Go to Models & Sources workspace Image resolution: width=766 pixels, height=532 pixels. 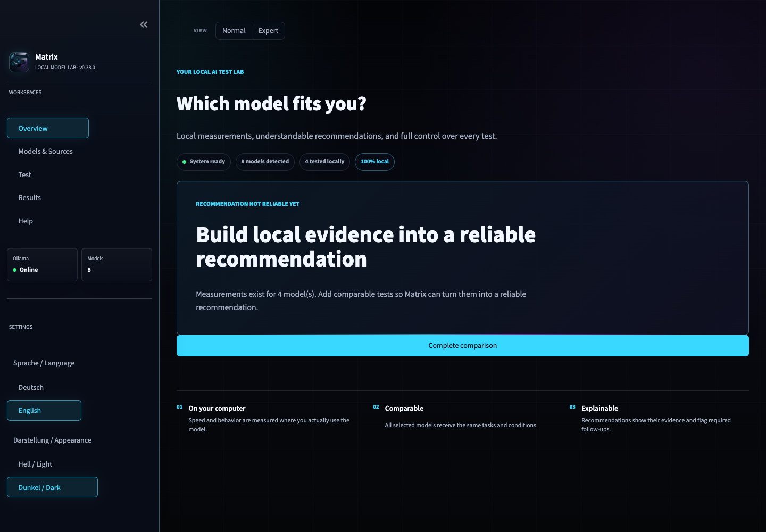[x=46, y=152]
